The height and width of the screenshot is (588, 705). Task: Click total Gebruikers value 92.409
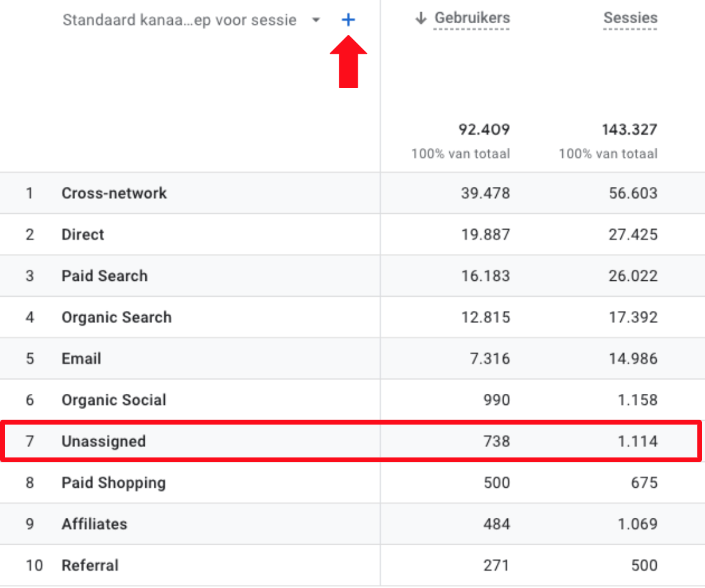484,129
